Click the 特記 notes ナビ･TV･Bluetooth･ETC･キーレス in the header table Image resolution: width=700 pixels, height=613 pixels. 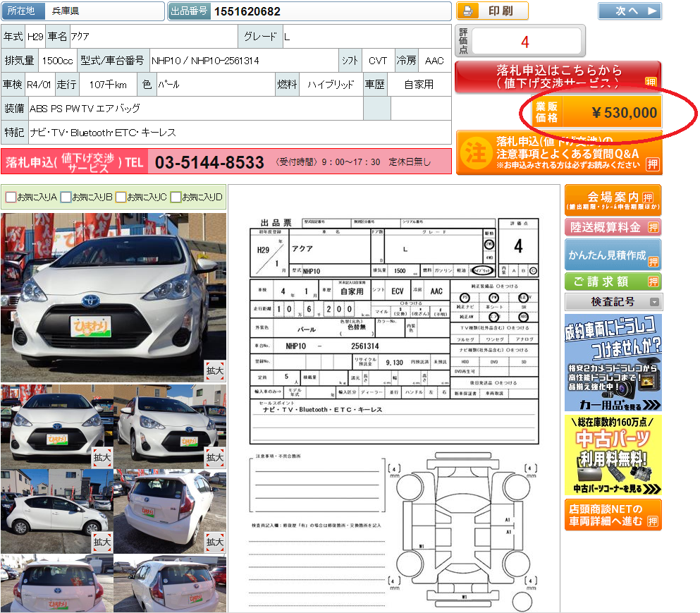tap(103, 133)
